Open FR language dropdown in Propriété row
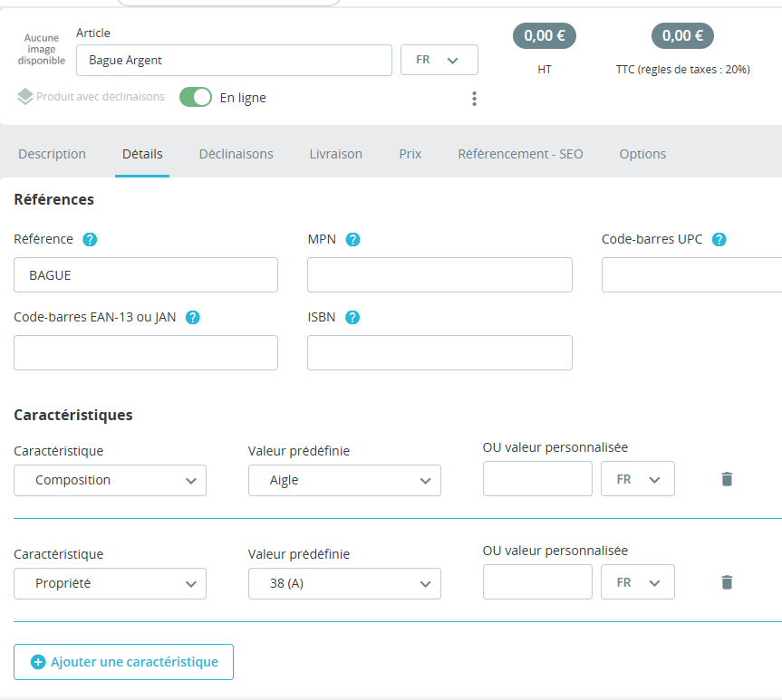The height and width of the screenshot is (700, 782). (x=637, y=582)
